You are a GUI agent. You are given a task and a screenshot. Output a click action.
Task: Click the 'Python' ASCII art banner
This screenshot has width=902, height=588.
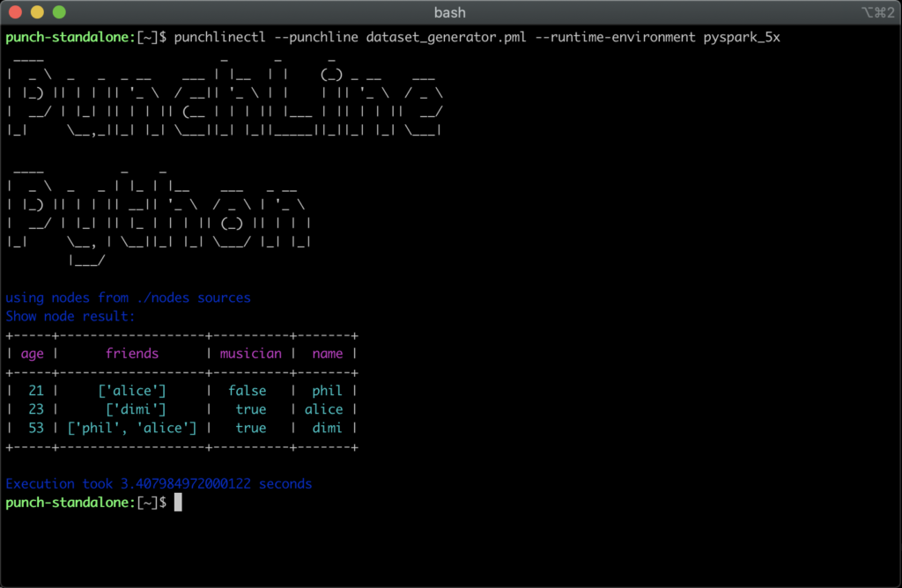[159, 217]
